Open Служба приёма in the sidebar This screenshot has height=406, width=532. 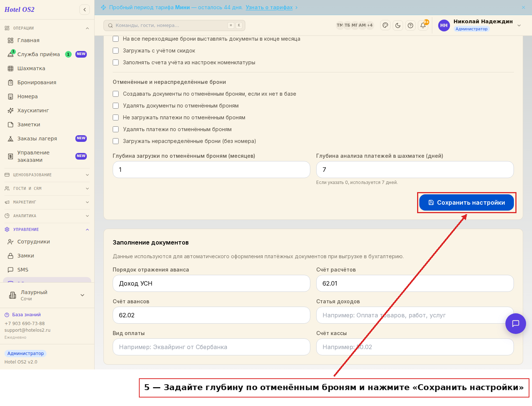coord(47,54)
